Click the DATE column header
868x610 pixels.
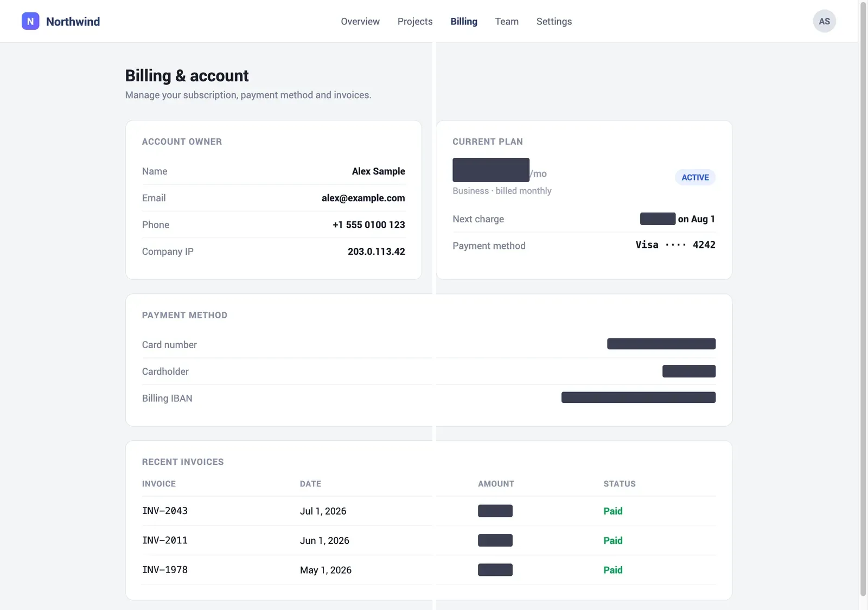pyautogui.click(x=310, y=484)
